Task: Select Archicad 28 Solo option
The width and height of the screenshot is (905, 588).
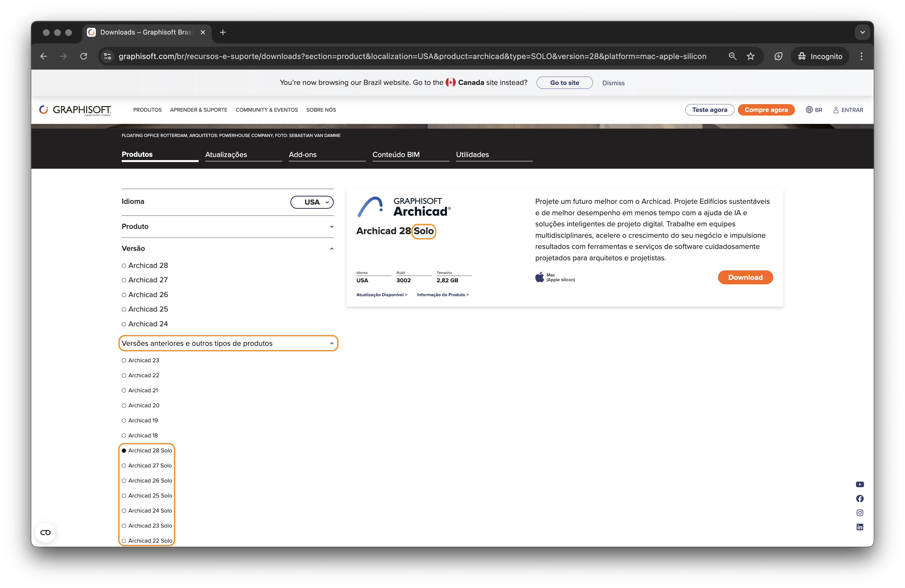Action: coord(147,450)
